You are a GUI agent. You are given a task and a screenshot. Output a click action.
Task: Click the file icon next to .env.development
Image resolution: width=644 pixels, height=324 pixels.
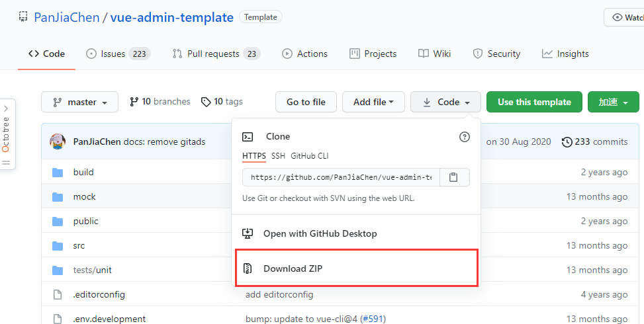click(x=58, y=319)
